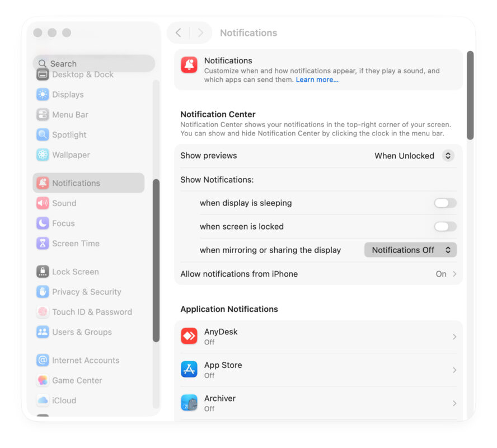
Task: Toggle notifications when screen is locked
Action: pyautogui.click(x=445, y=226)
